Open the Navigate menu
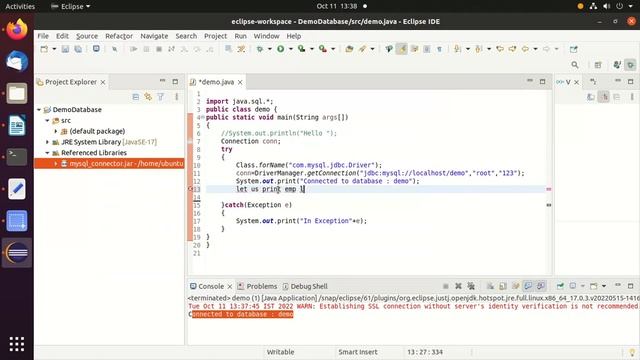 click(154, 36)
